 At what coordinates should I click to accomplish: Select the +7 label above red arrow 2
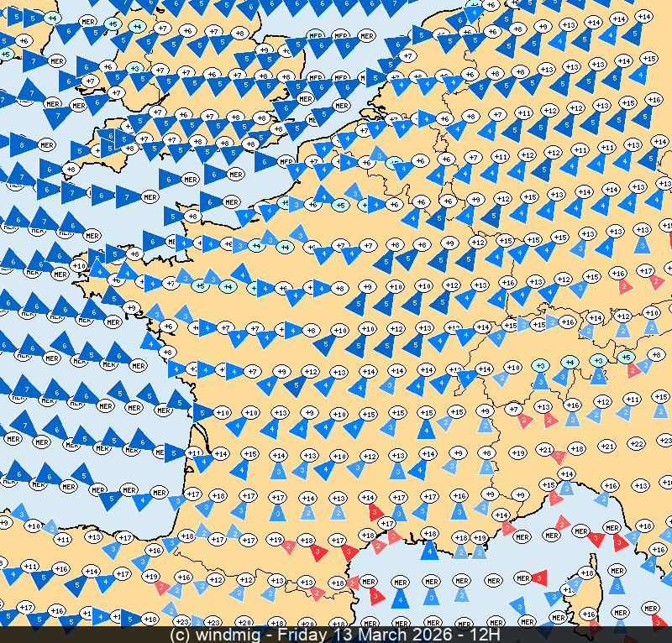(x=513, y=409)
